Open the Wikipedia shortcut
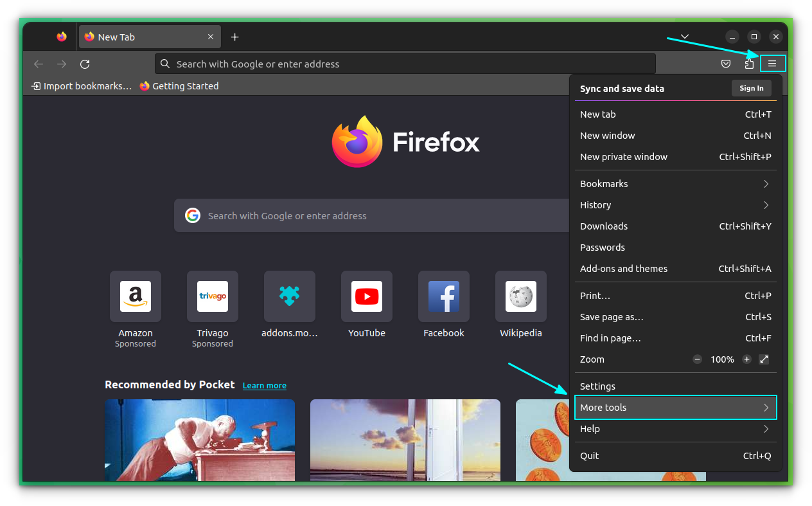812x506 pixels. coord(520,296)
